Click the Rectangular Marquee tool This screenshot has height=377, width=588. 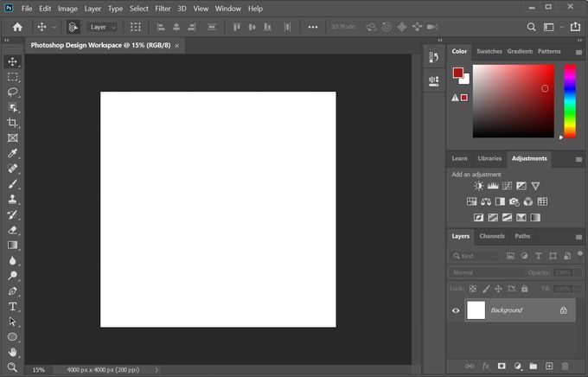coord(13,77)
